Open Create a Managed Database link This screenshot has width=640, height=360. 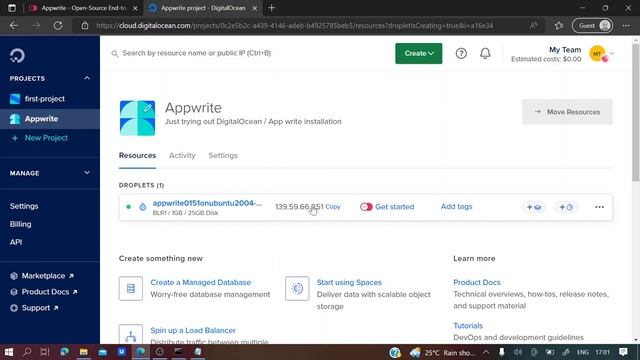point(200,282)
